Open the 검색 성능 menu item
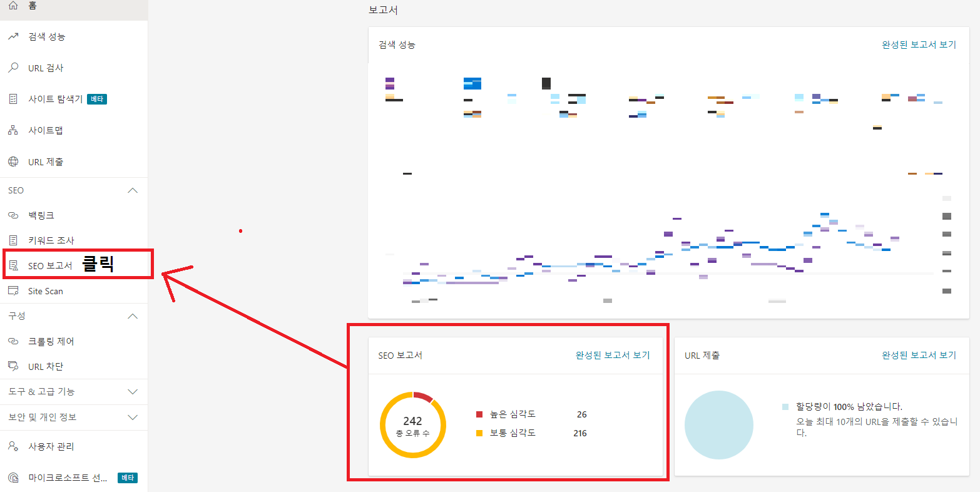 (74, 37)
